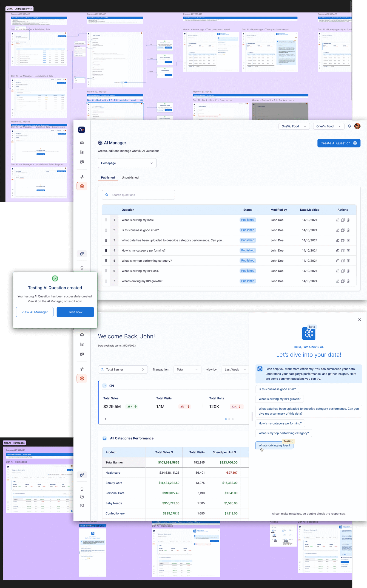Click the home icon in the top sidebar
This screenshot has width=367, height=588.
(82, 142)
